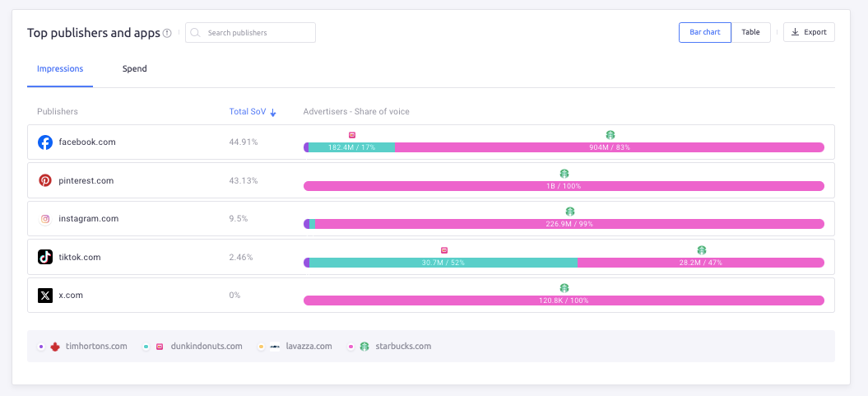Click the teal 182.4M / 17% Facebook bar segment

(351, 147)
